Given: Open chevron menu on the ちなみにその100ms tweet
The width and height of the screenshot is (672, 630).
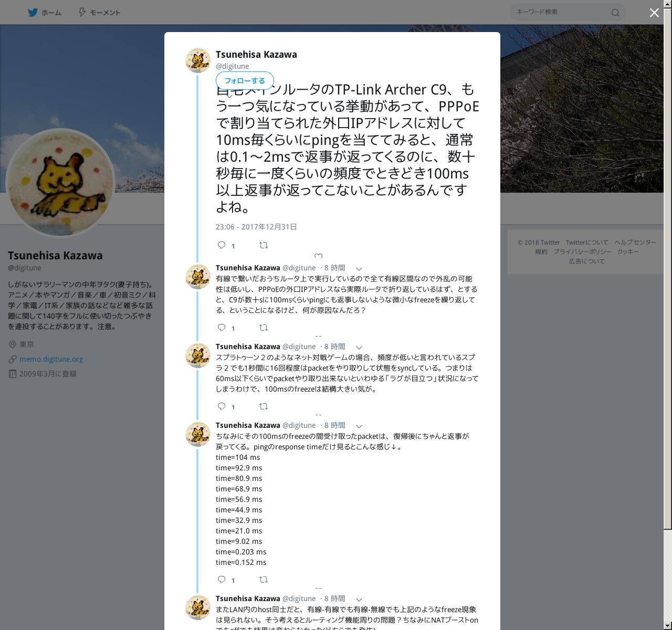Looking at the screenshot, I should click(x=359, y=426).
